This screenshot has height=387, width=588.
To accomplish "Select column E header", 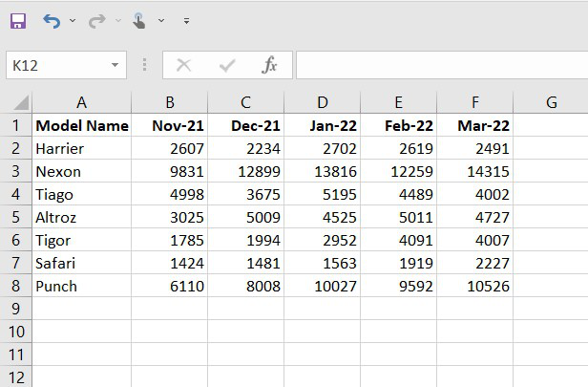I will (399, 102).
